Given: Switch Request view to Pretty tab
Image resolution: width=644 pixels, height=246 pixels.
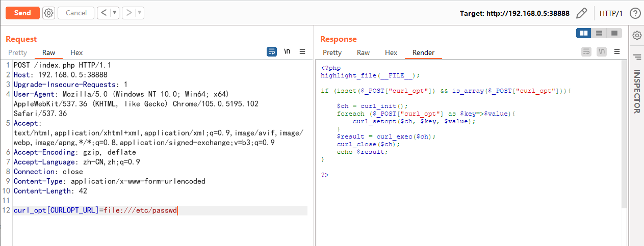Looking at the screenshot, I should point(18,52).
